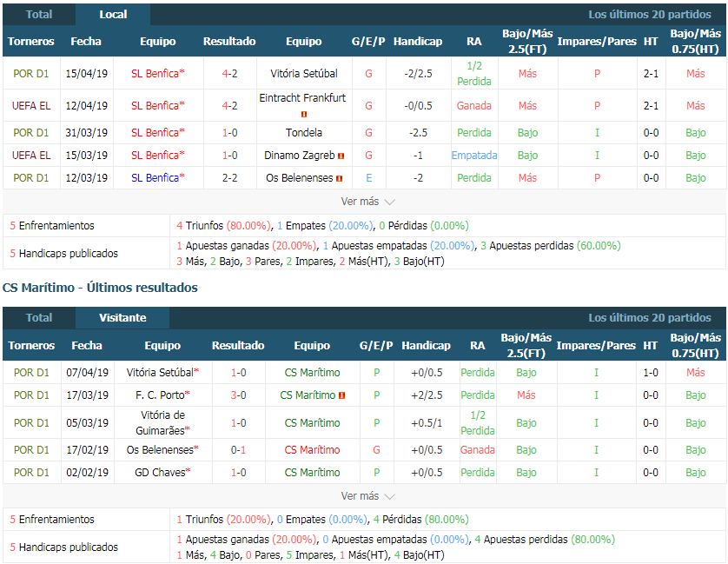Expand 'Ver más' under the SL Benfica table

[x=367, y=202]
